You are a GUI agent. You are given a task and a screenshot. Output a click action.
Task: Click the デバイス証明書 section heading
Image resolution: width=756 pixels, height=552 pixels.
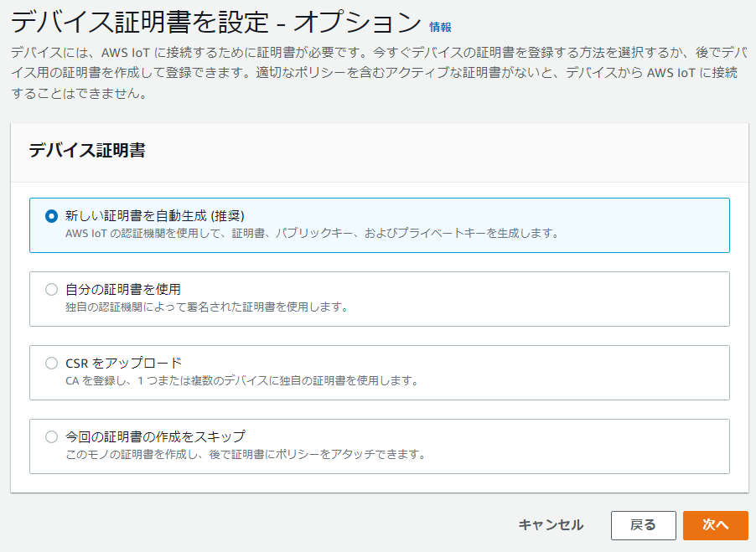pos(87,151)
